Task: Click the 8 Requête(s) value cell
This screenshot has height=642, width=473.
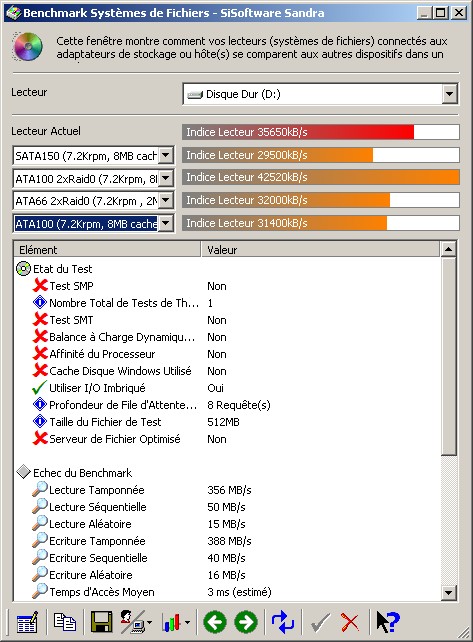Action: (239, 405)
